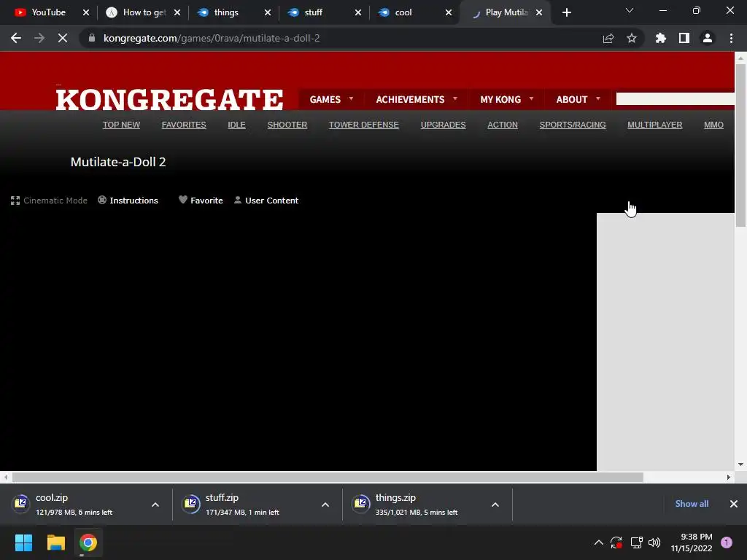This screenshot has width=747, height=560.
Task: Click the address bar URL
Action: [x=212, y=38]
